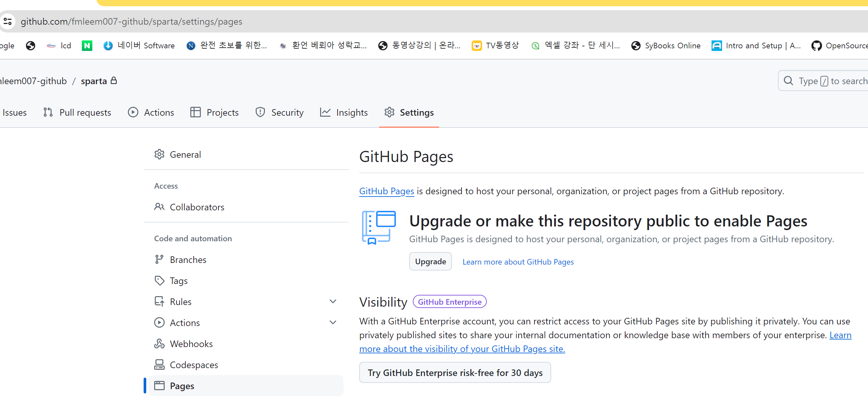Click the Branches git-branch icon
The image size is (868, 400).
coord(159,259)
